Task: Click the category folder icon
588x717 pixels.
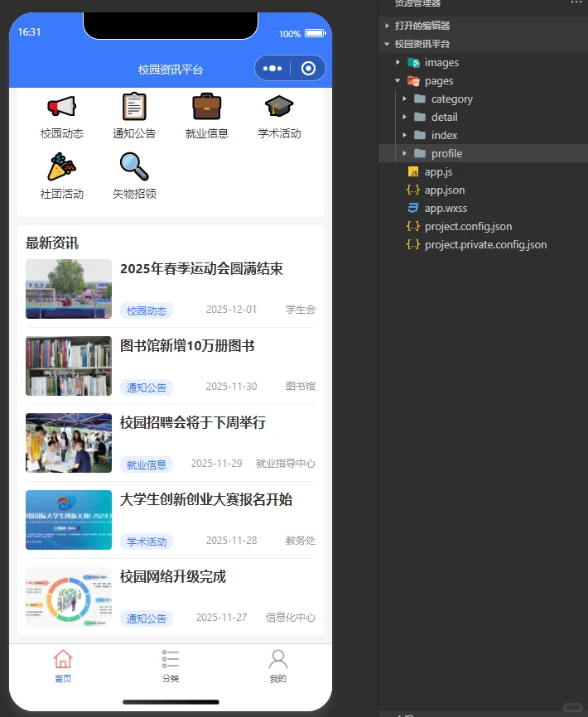Action: tap(420, 99)
